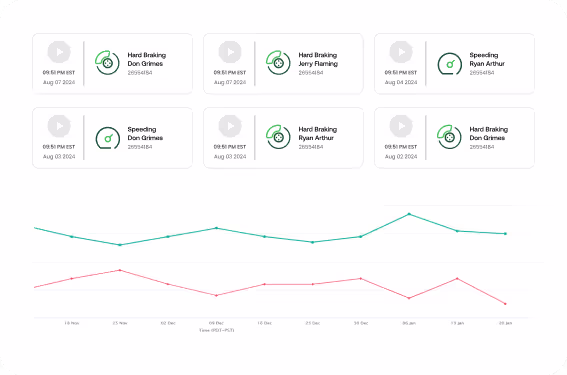Select 'Don Grimes' name on Aug 07 card
This screenshot has width=567, height=375.
[145, 64]
